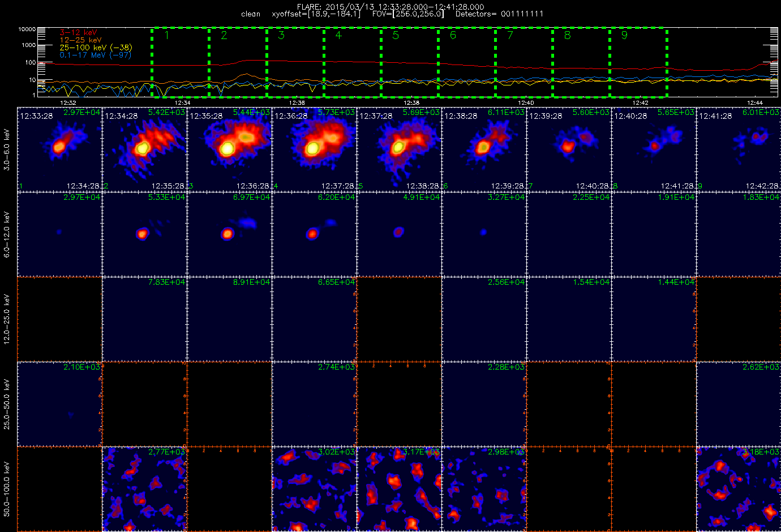Open the 6.0-12.0 keV image labeled 6.97E+04
Viewport: 781px width, 532px height.
[x=230, y=234]
